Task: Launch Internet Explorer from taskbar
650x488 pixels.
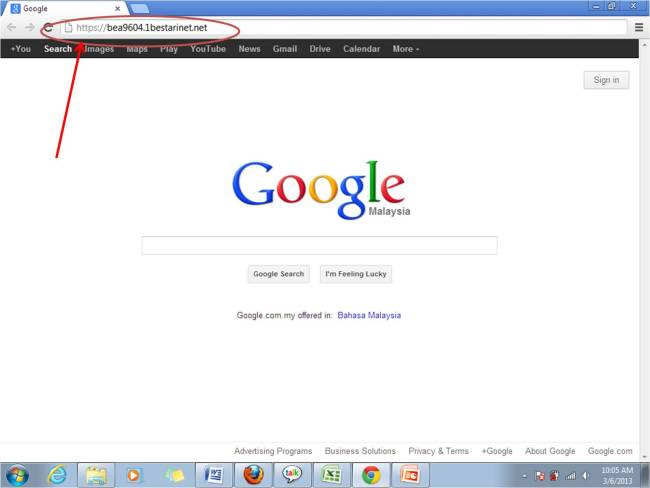Action: pyautogui.click(x=57, y=475)
